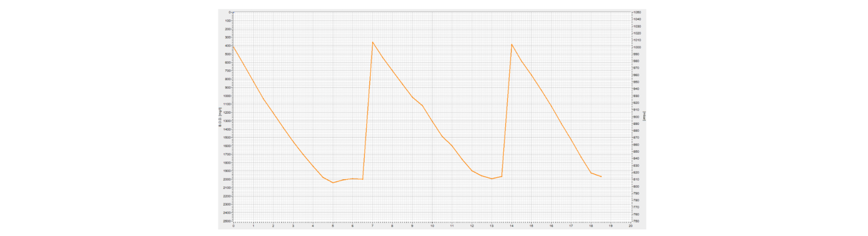Image resolution: width=868 pixels, height=236 pixels.
Task: Click the 3 label on the x-axis
Action: coord(293,226)
